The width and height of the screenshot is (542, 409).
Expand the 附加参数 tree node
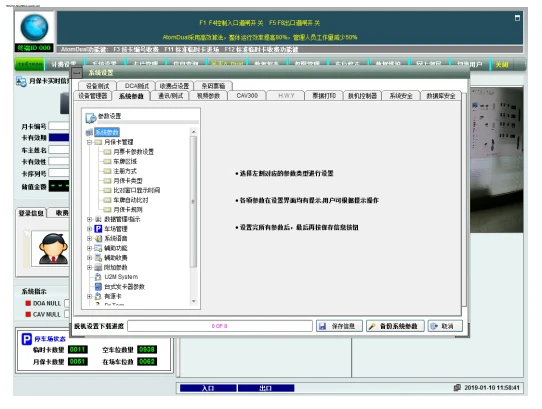pyautogui.click(x=89, y=267)
